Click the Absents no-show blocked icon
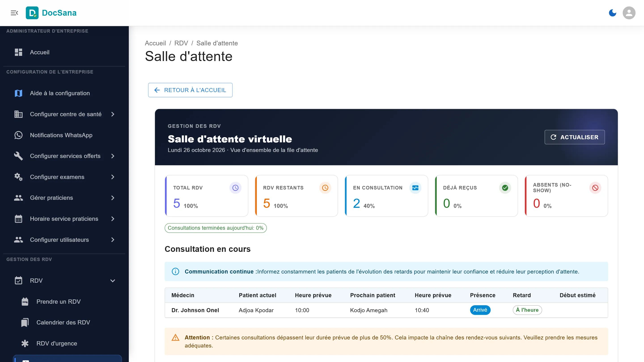This screenshot has width=644, height=362. click(595, 188)
